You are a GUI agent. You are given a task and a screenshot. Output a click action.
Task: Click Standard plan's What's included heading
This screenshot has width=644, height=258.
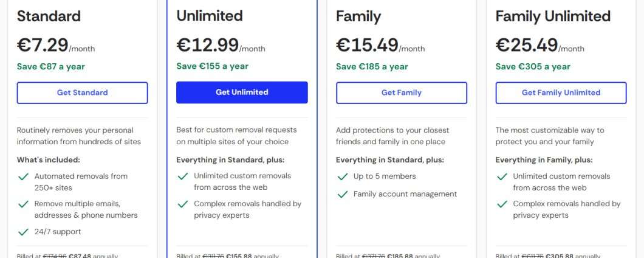click(x=49, y=160)
